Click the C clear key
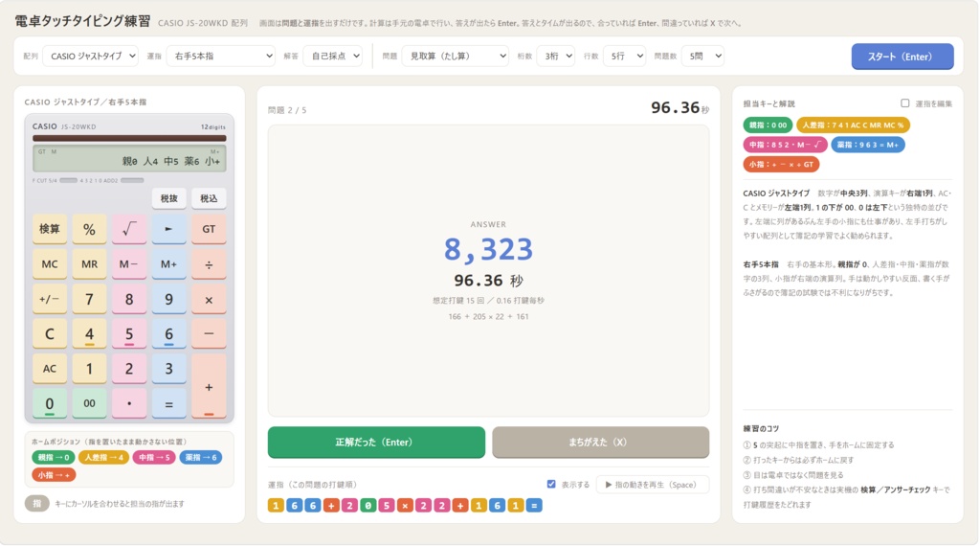 (50, 334)
